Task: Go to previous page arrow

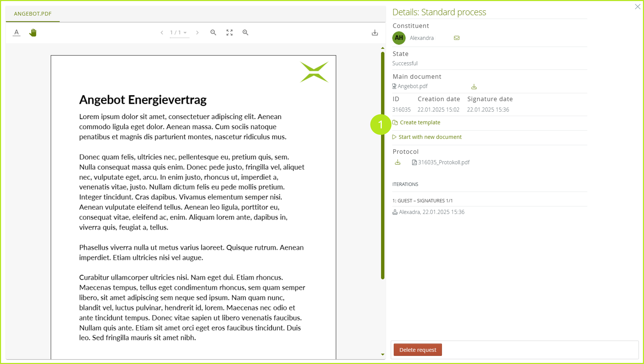Action: (x=162, y=32)
